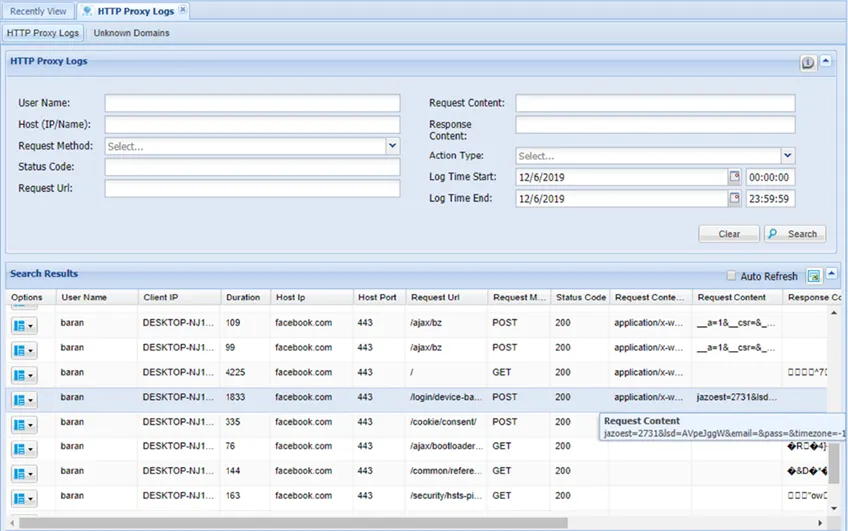The height and width of the screenshot is (531, 848).
Task: Click the jazoest=2731&lsd... request content cell
Action: click(737, 397)
